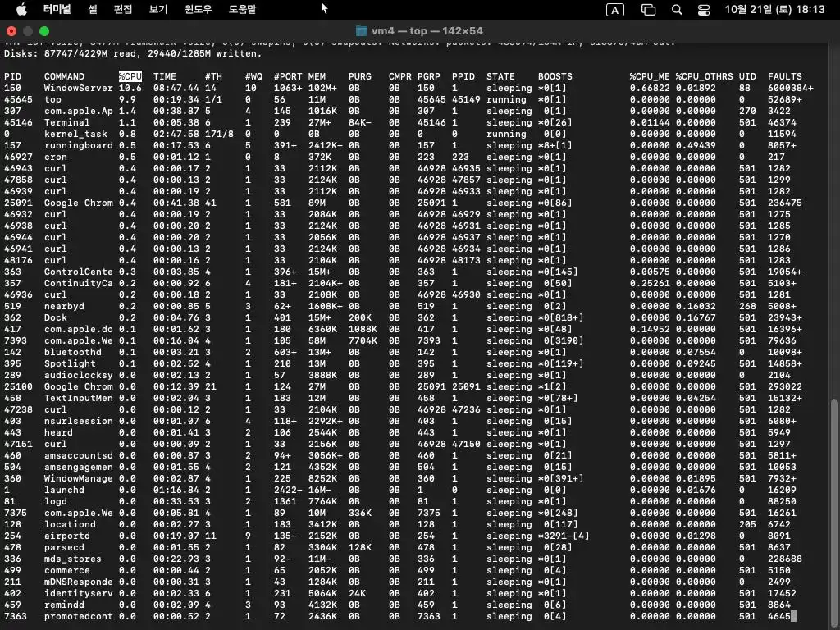Click the %CPU_ME column header
The image size is (840, 630).
(x=650, y=76)
